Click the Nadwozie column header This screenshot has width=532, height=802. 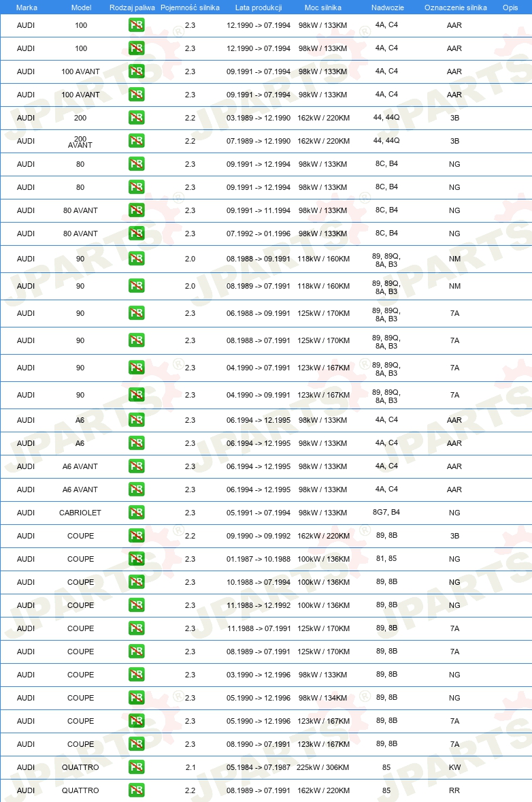pos(387,7)
